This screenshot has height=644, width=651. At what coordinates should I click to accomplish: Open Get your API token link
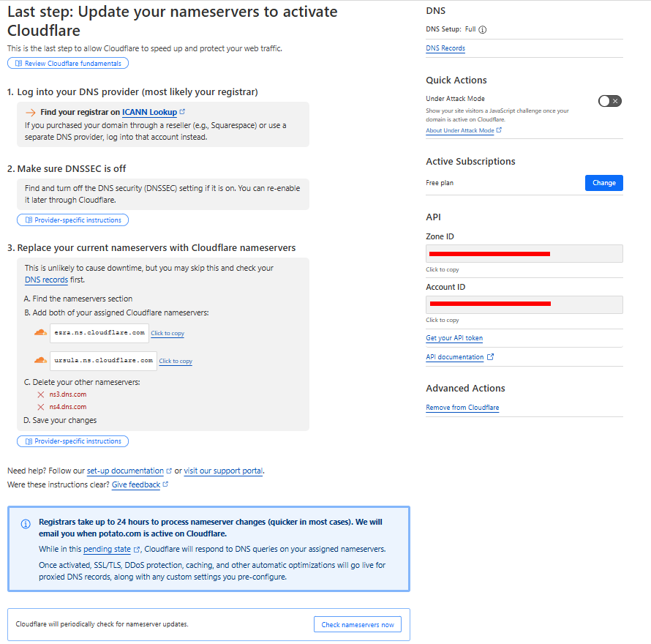[x=454, y=338]
